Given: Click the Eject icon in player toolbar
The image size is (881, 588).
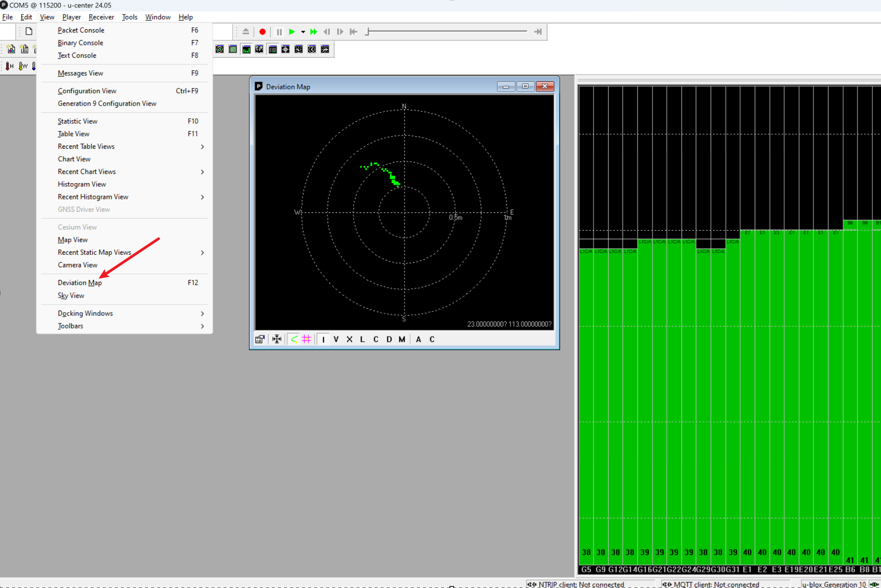Looking at the screenshot, I should click(246, 32).
